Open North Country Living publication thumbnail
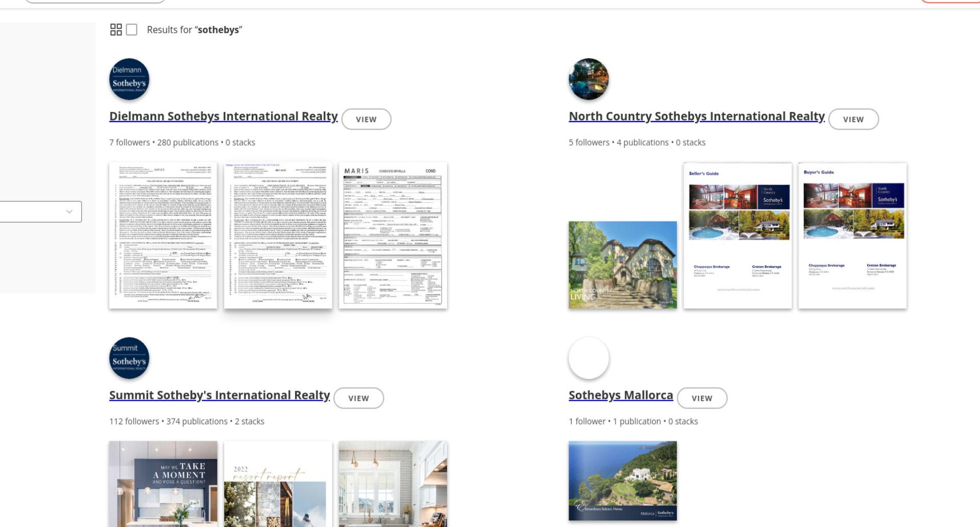 click(623, 265)
